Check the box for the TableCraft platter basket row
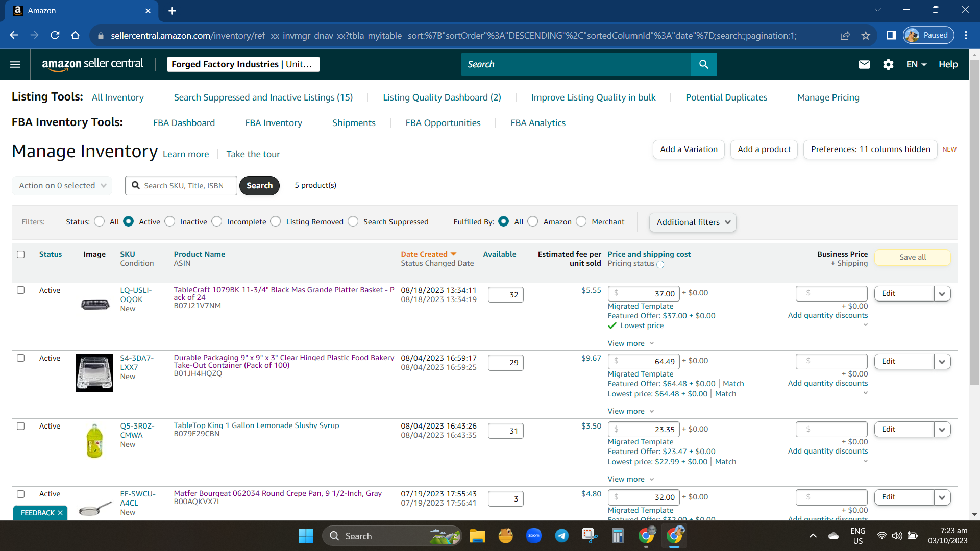Screen dimensions: 980x551 tap(21, 290)
